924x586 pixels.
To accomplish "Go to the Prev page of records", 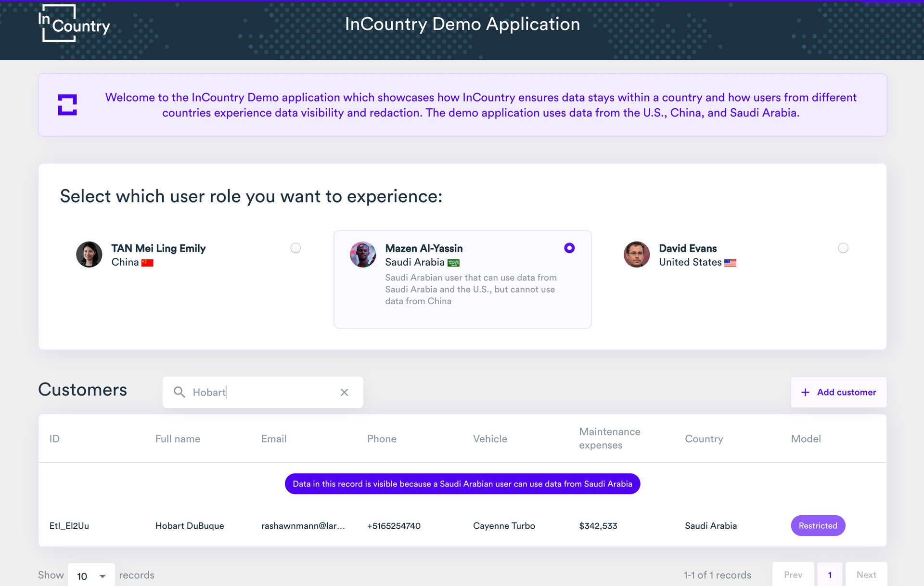I will tap(793, 574).
